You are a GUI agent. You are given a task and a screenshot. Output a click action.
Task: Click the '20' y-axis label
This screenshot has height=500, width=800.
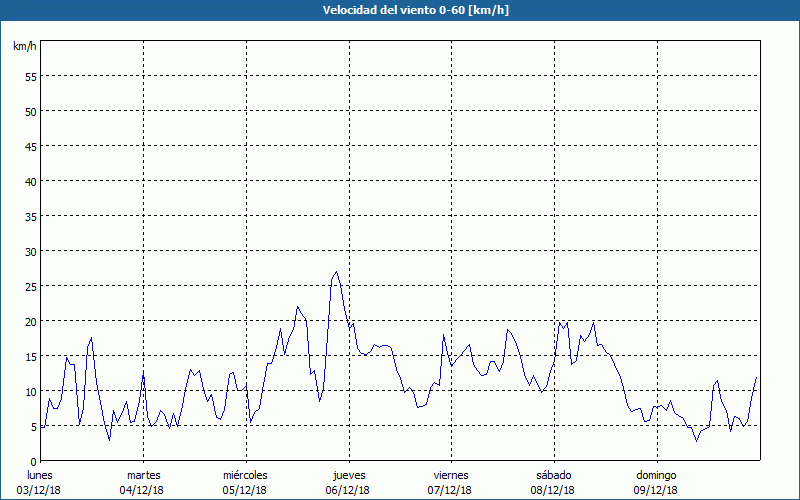31,321
